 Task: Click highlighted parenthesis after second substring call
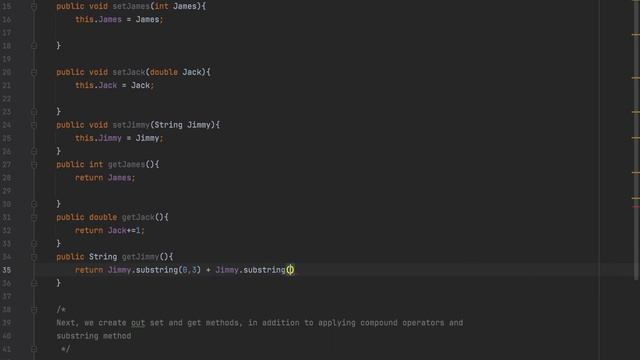pos(290,270)
